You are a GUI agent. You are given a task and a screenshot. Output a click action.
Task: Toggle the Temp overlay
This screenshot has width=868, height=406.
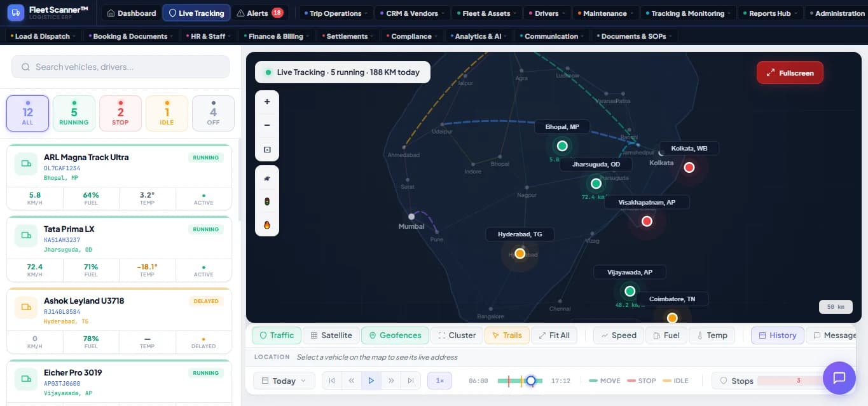click(712, 335)
